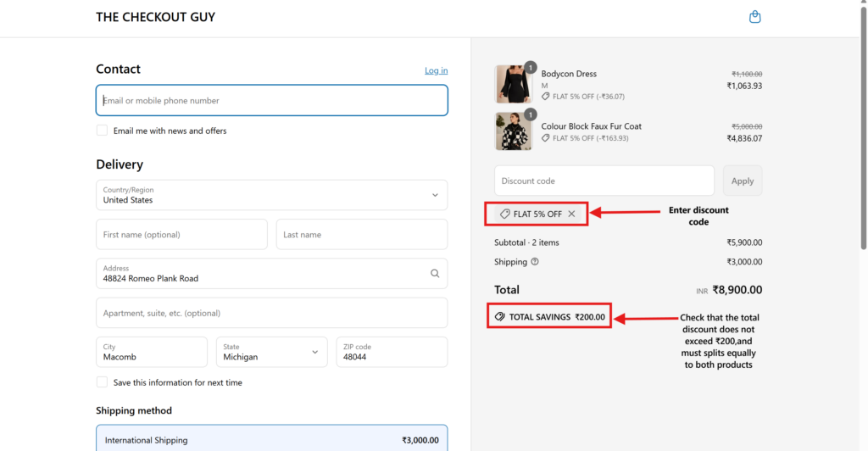Click the Subtotal · 2 items label
868x451 pixels.
[526, 242]
